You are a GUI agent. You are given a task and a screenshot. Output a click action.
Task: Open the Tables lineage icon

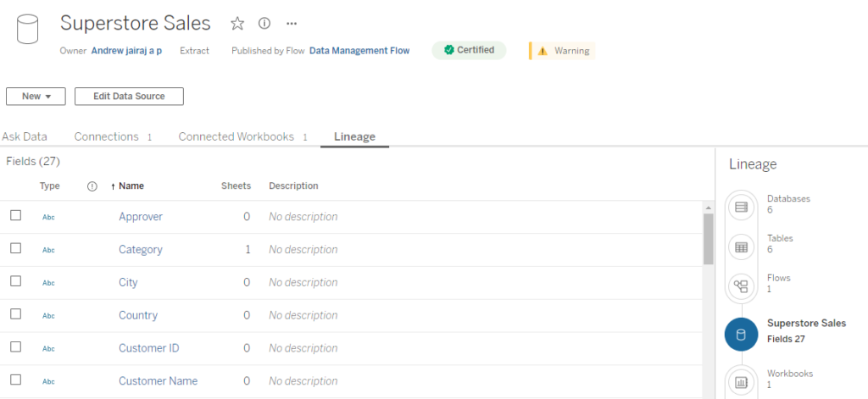click(x=741, y=247)
